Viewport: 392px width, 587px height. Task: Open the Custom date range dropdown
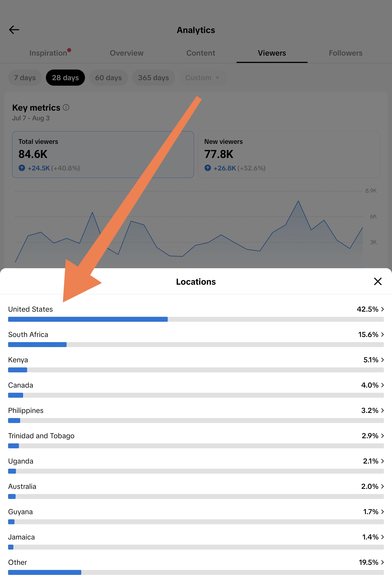203,78
